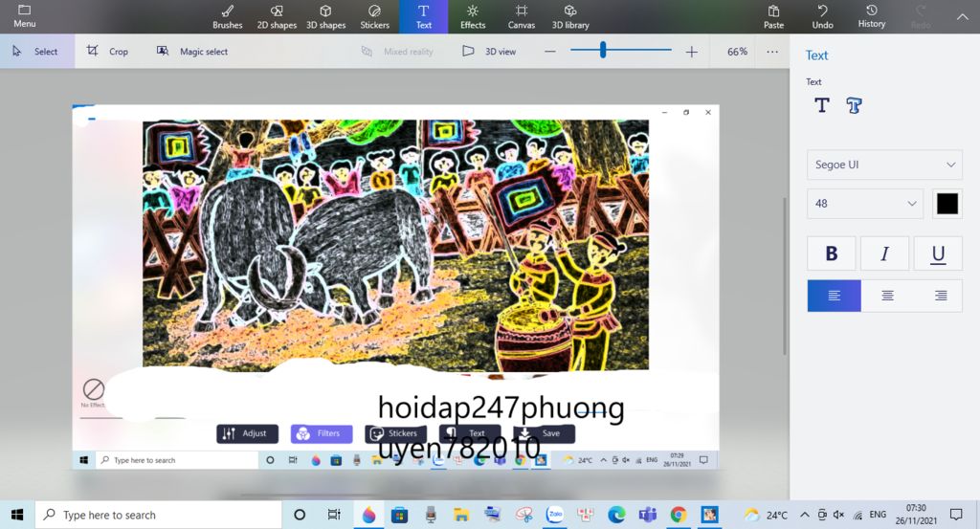This screenshot has width=980, height=529.
Task: Undo the last action
Action: pyautogui.click(x=822, y=17)
